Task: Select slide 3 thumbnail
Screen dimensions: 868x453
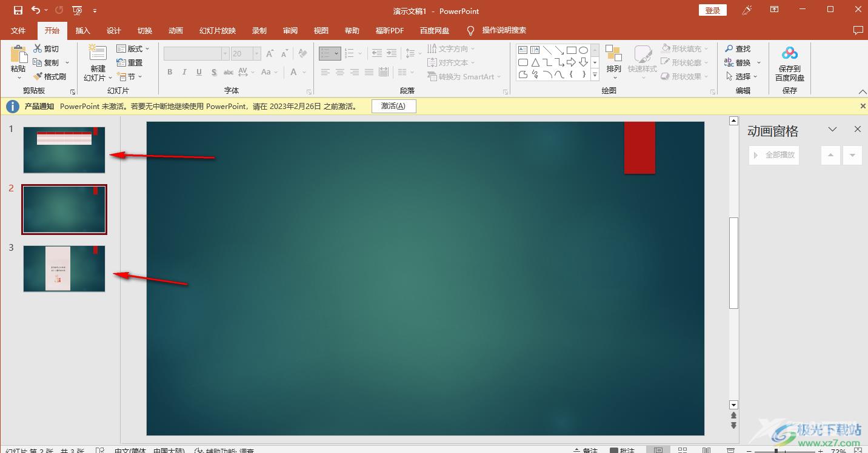Action: [x=64, y=268]
